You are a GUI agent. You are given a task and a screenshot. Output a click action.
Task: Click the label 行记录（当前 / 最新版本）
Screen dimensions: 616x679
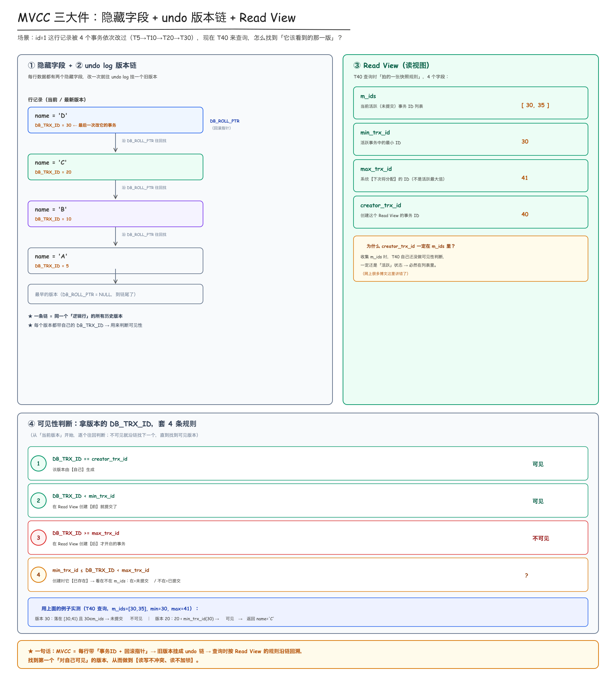pos(57,100)
